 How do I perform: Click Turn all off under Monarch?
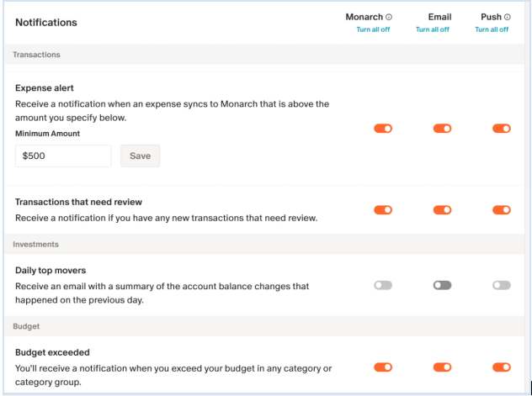373,29
